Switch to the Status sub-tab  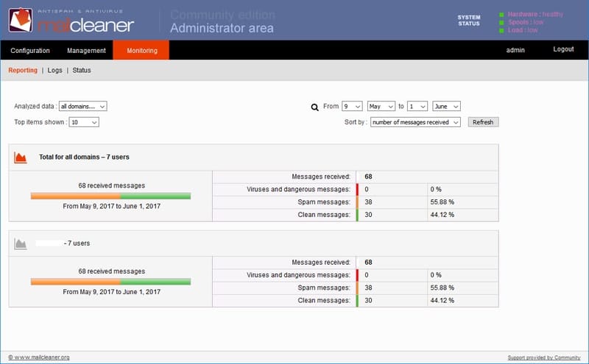[82, 70]
